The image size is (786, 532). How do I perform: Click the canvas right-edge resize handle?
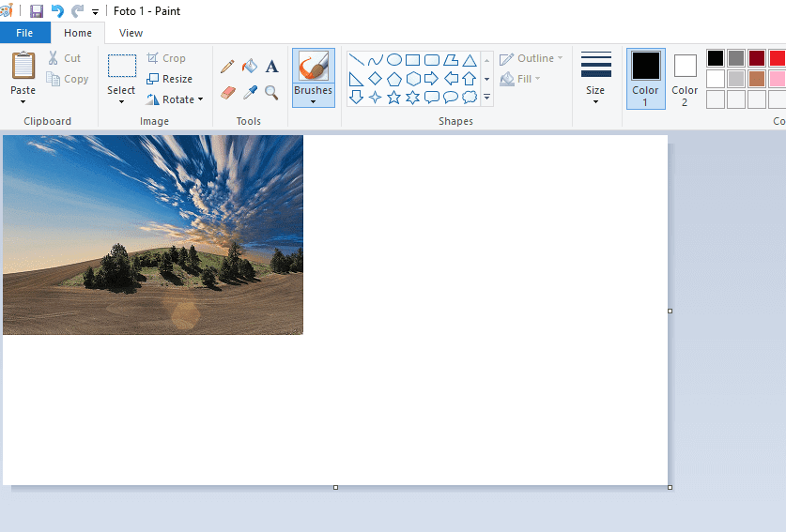pos(670,312)
